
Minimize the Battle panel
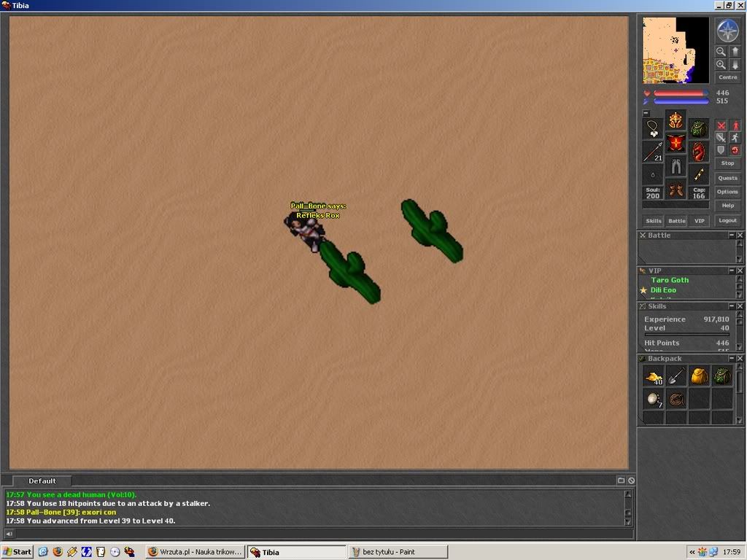coord(732,236)
